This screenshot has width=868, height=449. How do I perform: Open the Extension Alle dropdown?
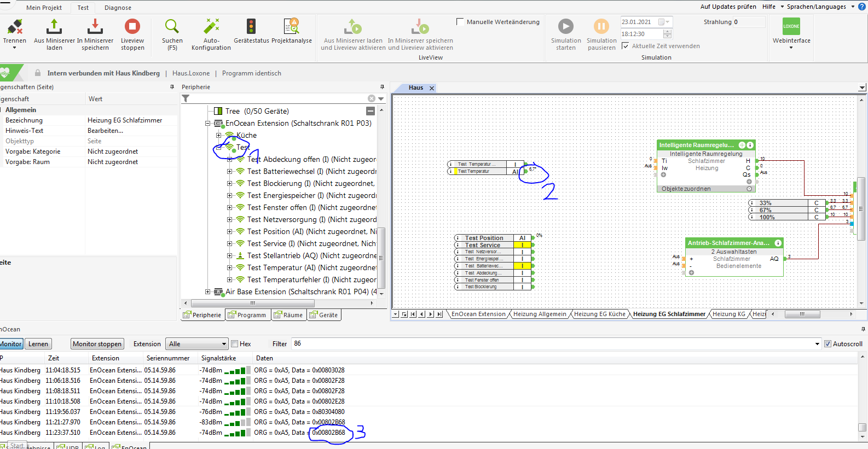[x=198, y=344]
